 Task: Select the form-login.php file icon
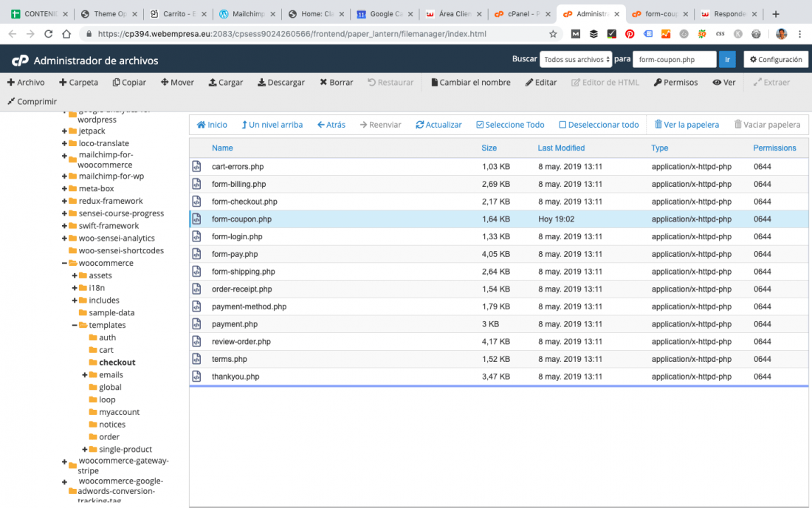pyautogui.click(x=197, y=236)
